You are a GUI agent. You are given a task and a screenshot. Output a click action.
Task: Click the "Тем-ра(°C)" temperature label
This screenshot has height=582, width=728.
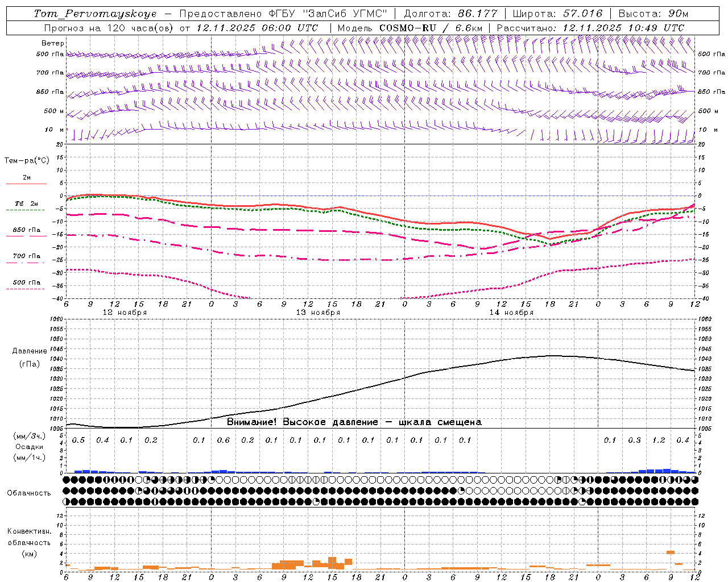[27, 161]
